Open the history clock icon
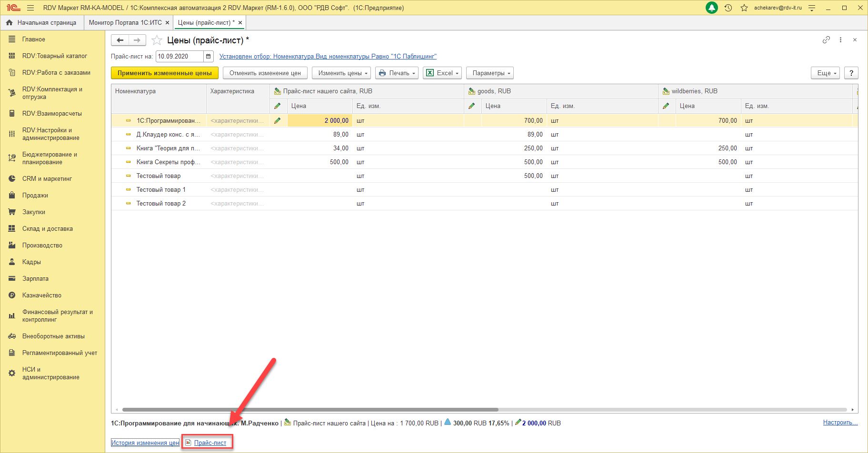868x453 pixels. (728, 8)
